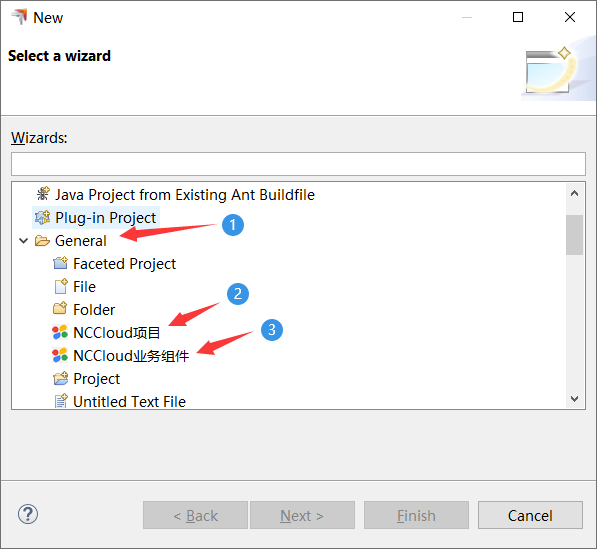
Task: Click the Untitled Text File icon
Action: click(61, 401)
